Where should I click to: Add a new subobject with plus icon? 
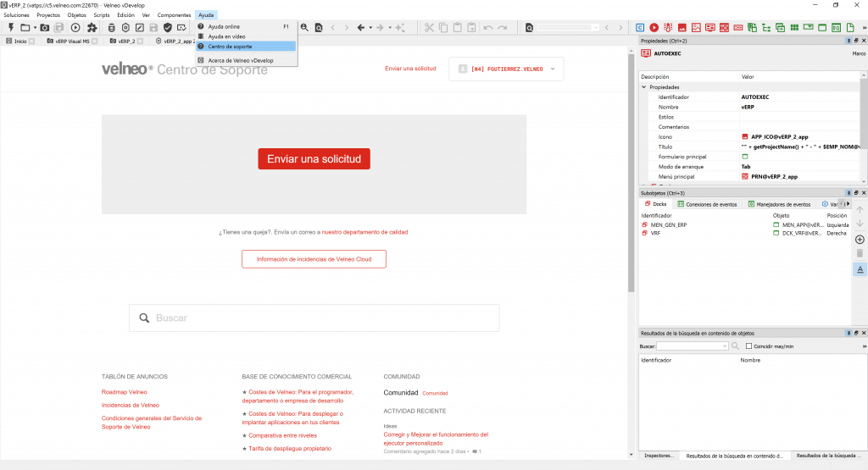(860, 240)
